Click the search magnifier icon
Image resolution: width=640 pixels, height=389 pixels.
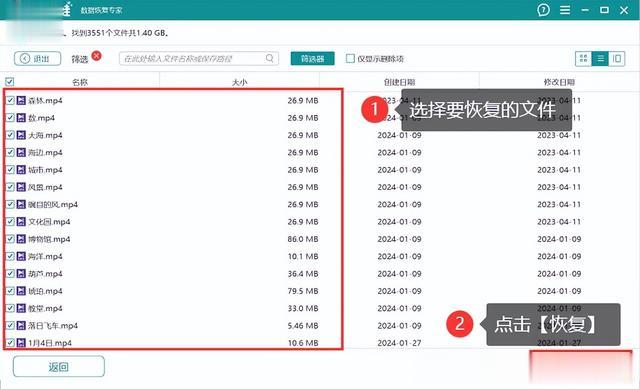[270, 58]
